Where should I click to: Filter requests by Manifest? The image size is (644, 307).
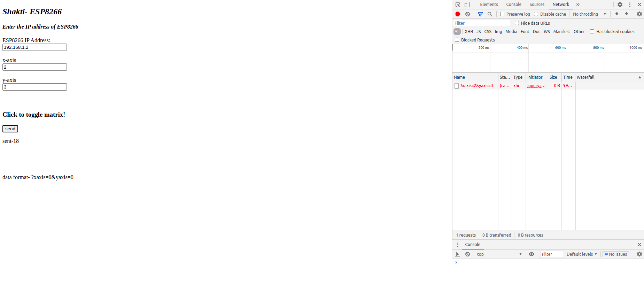(x=561, y=31)
